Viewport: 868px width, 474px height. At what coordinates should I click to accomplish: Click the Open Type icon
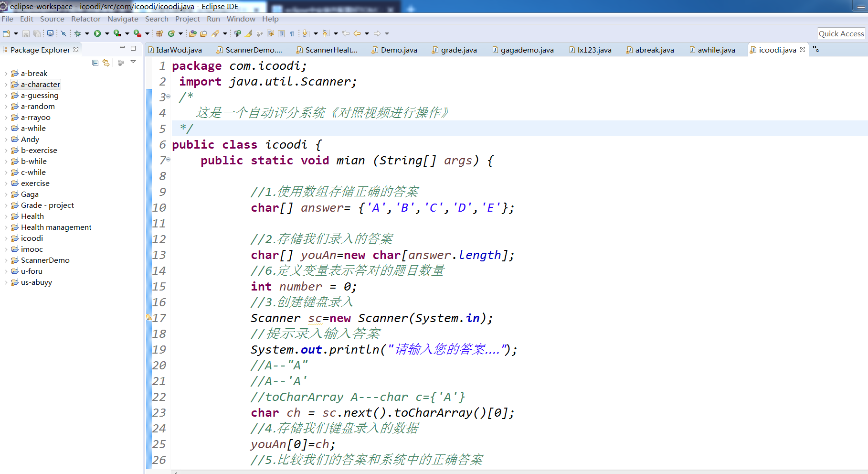pyautogui.click(x=192, y=33)
